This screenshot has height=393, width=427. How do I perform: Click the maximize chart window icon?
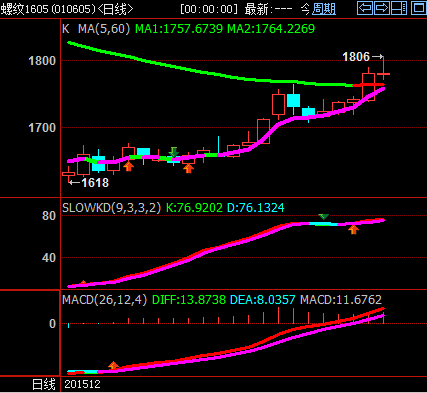[418, 8]
